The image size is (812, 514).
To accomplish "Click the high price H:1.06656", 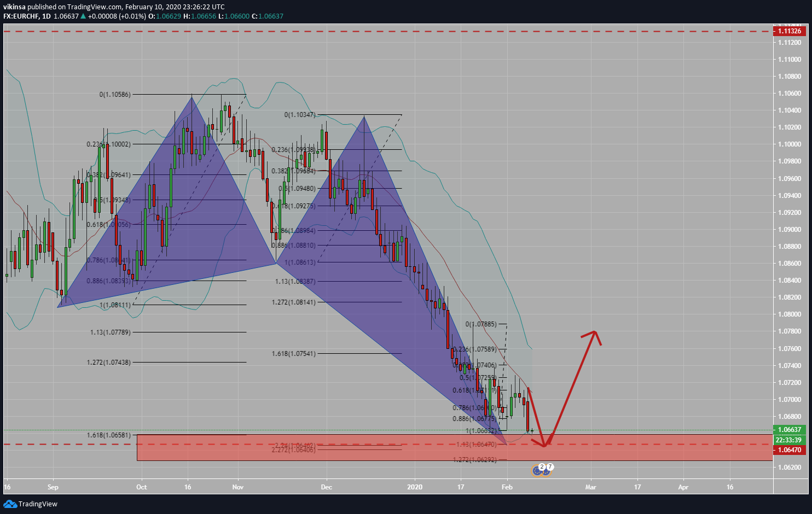I will [x=199, y=16].
